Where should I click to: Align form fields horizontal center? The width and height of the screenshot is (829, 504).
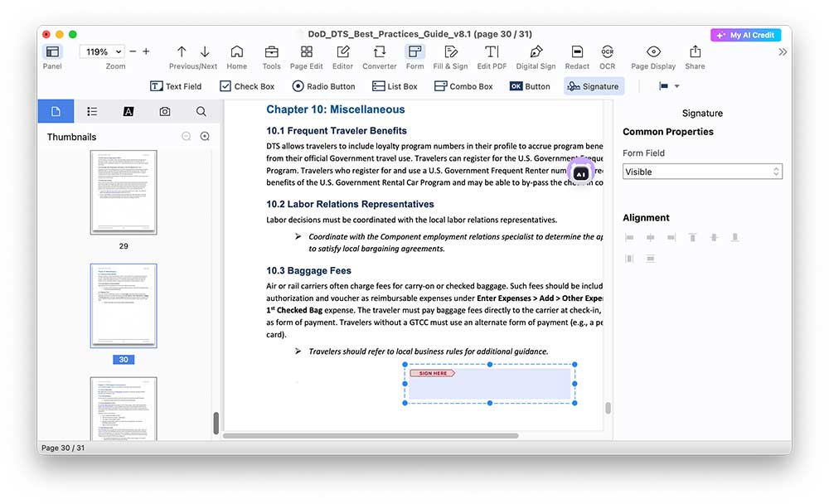[650, 237]
